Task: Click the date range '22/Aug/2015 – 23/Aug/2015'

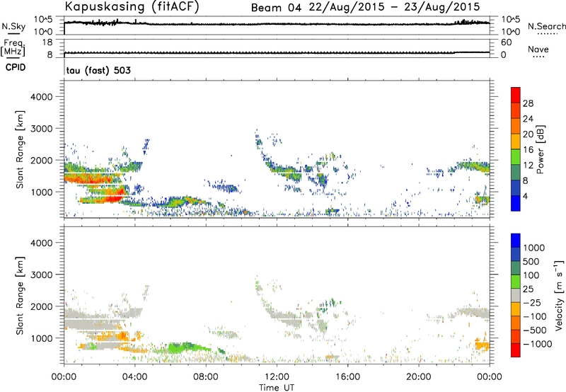Action: (x=395, y=7)
